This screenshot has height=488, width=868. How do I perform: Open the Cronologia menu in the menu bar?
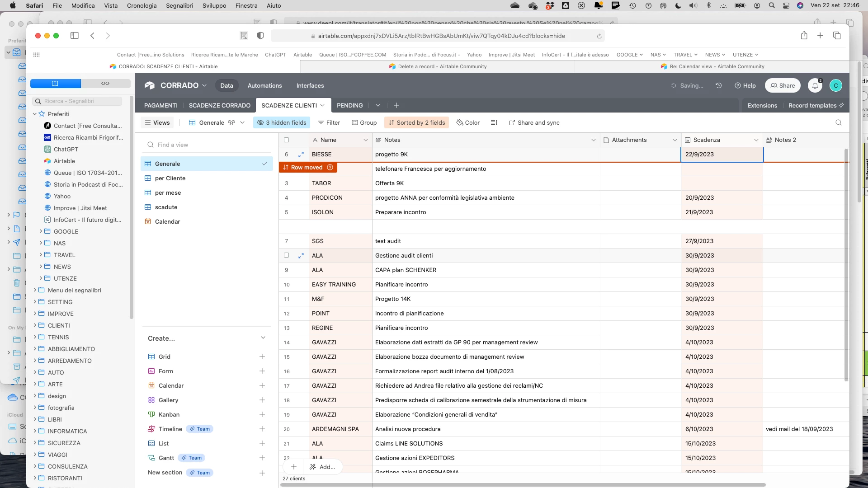[142, 5]
